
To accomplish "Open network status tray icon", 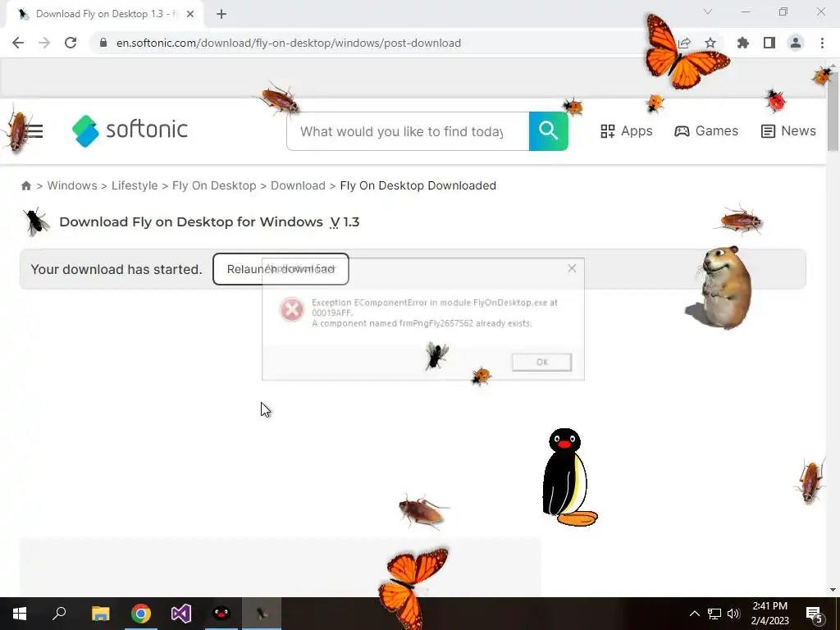I will click(x=714, y=614).
